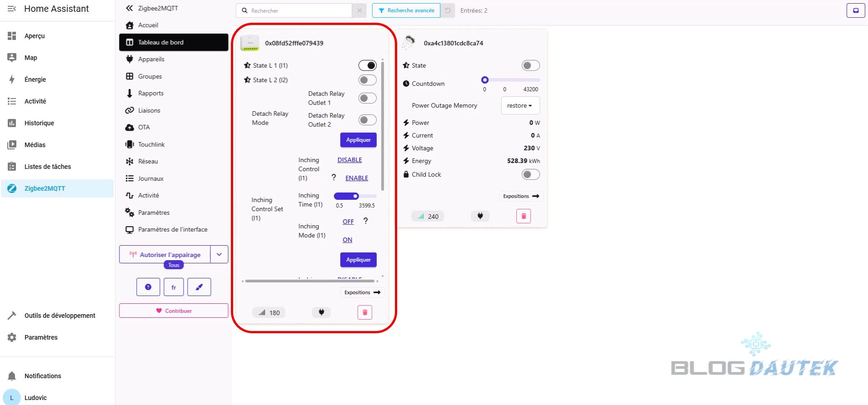Toggle Home Assistant sidebar hamburger menu
The image size is (868, 405).
tap(12, 9)
